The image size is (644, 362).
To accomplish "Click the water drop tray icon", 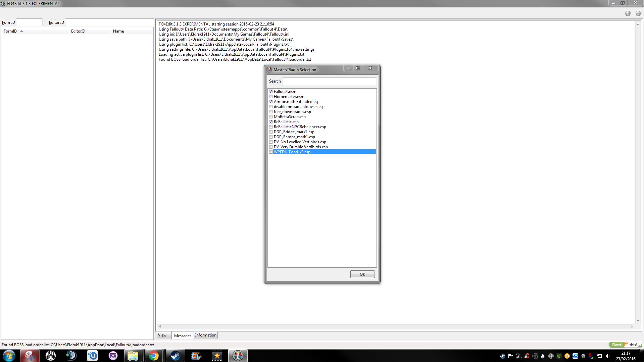I will 543,356.
